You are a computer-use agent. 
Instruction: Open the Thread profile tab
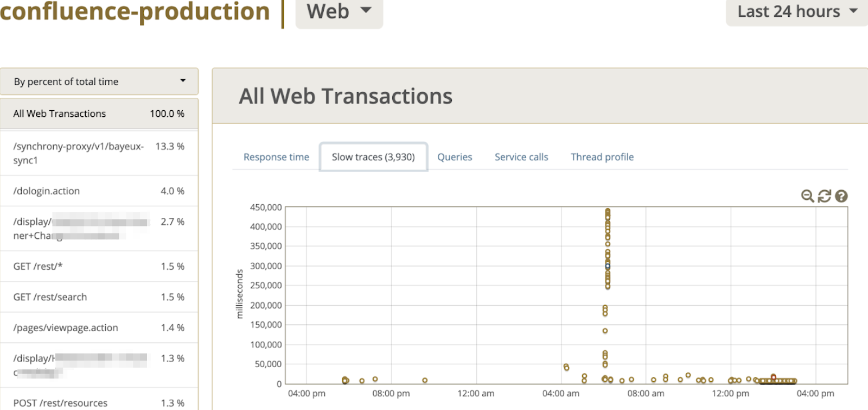point(602,157)
